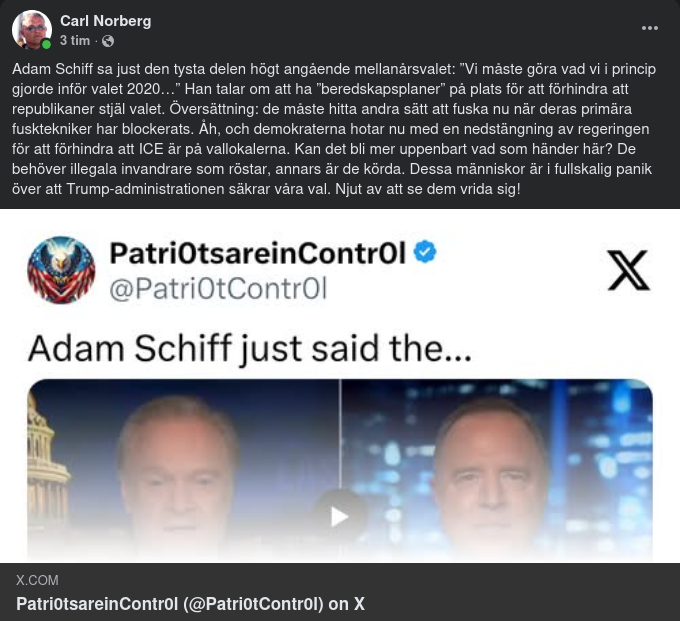Click the eagle avatar of PatriOtsareinContr0l

(x=61, y=270)
